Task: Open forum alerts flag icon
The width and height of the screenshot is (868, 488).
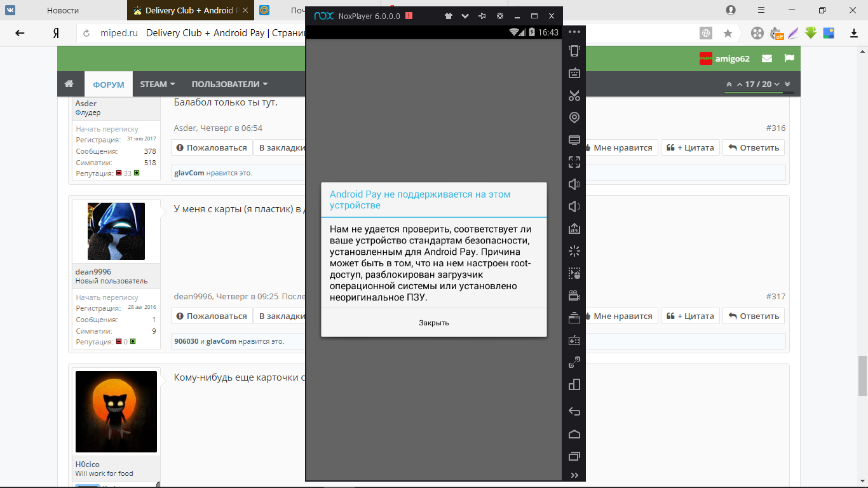Action: pos(789,58)
